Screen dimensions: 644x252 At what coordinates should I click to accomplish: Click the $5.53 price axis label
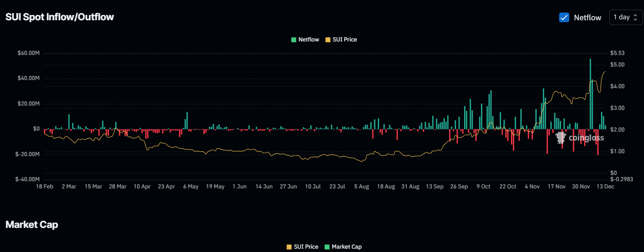(x=617, y=53)
